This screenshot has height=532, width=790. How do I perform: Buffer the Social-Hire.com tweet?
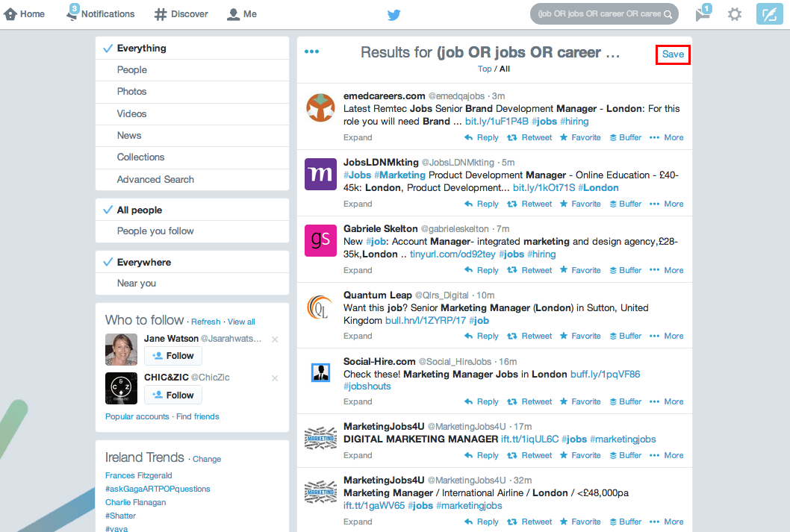(x=626, y=401)
